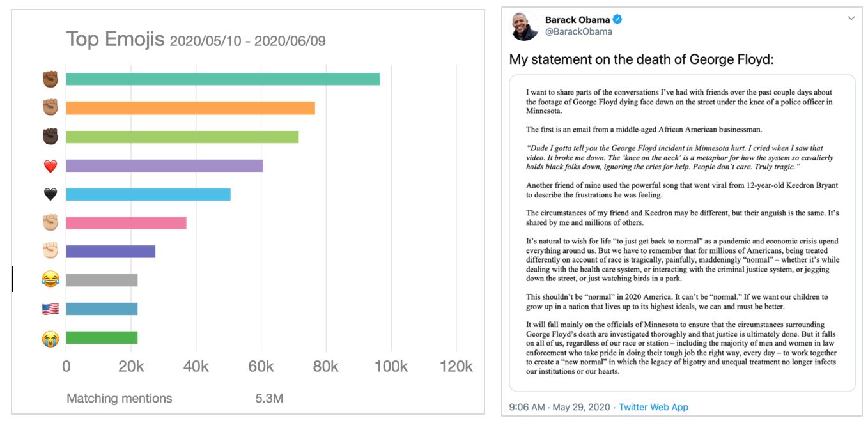Image resolution: width=868 pixels, height=430 pixels.
Task: Click the medium-dark raised fist emoji icon
Action: 50,79
